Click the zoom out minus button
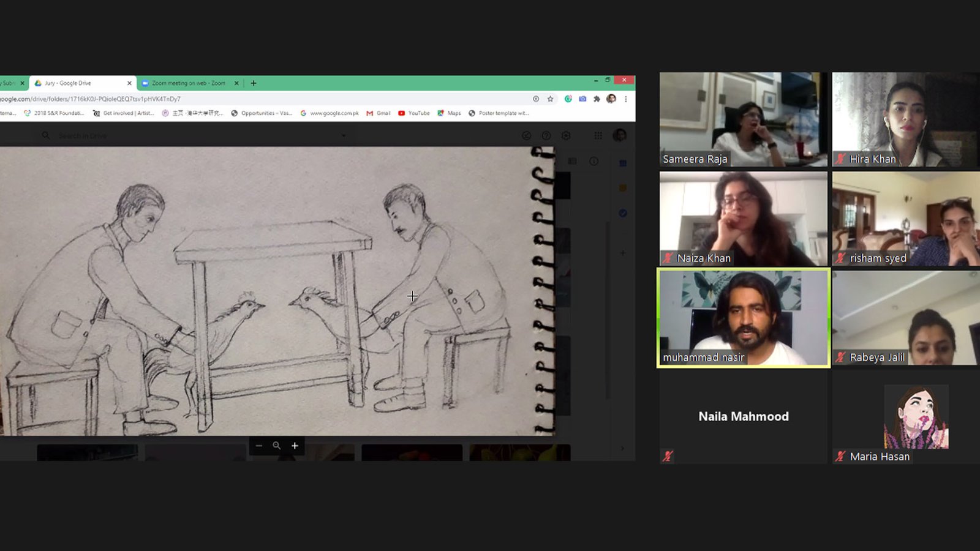980x551 pixels. [259, 446]
